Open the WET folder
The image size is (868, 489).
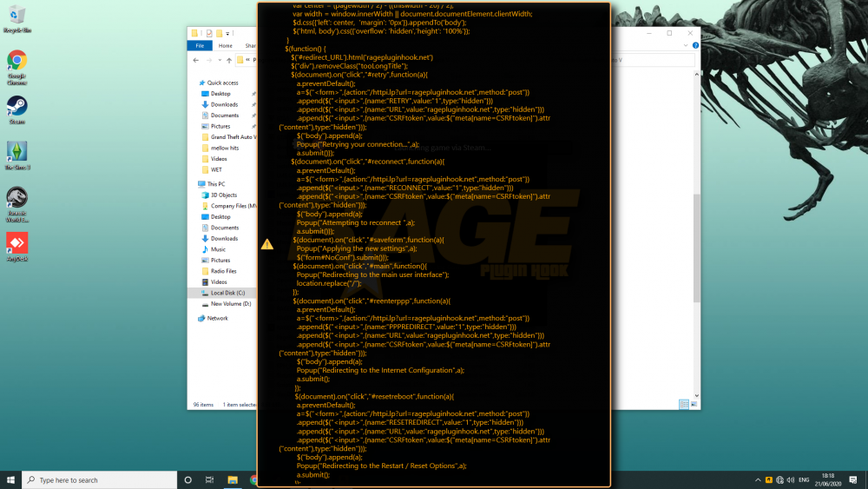point(216,170)
